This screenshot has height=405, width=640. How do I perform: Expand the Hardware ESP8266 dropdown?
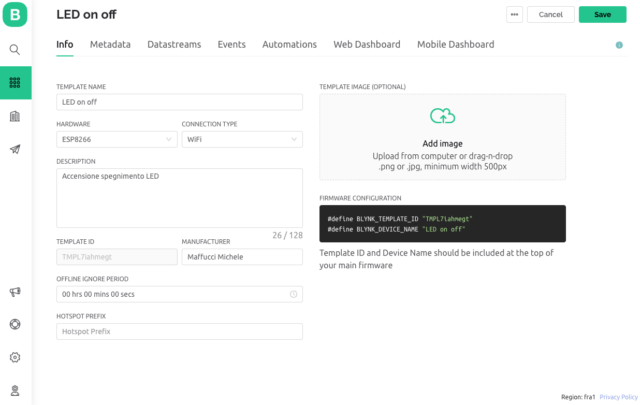115,140
